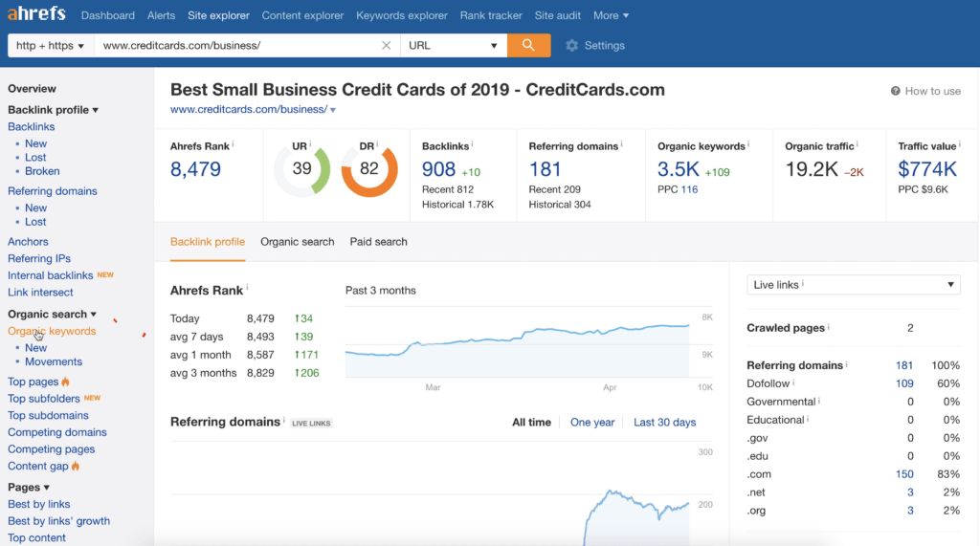This screenshot has width=980, height=546.
Task: Open Best by links in the sidebar
Action: click(38, 504)
